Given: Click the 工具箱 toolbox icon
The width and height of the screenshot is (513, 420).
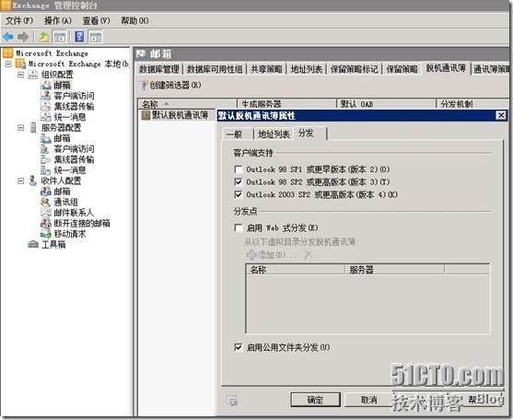Looking at the screenshot, I should (33, 244).
